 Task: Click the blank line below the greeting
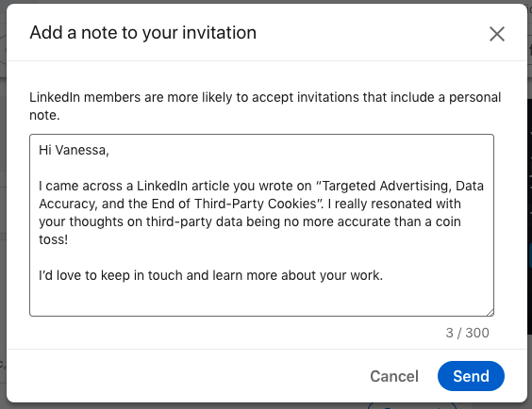tap(261, 168)
